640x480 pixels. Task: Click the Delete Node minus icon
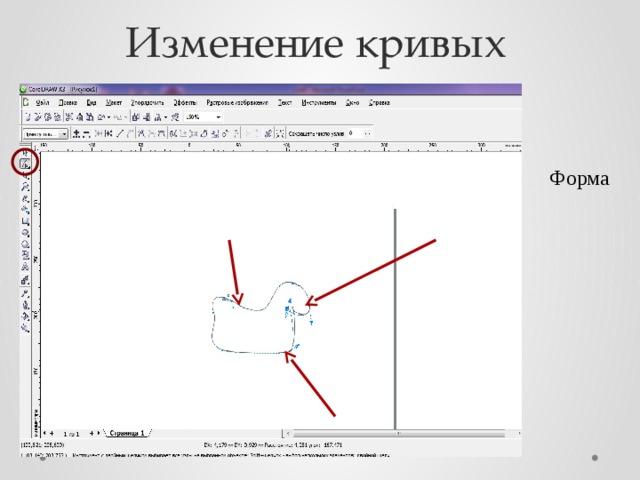pos(86,134)
